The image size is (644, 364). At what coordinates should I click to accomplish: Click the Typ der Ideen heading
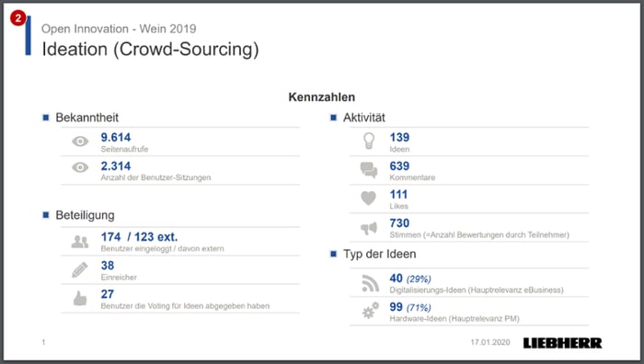coord(379,254)
